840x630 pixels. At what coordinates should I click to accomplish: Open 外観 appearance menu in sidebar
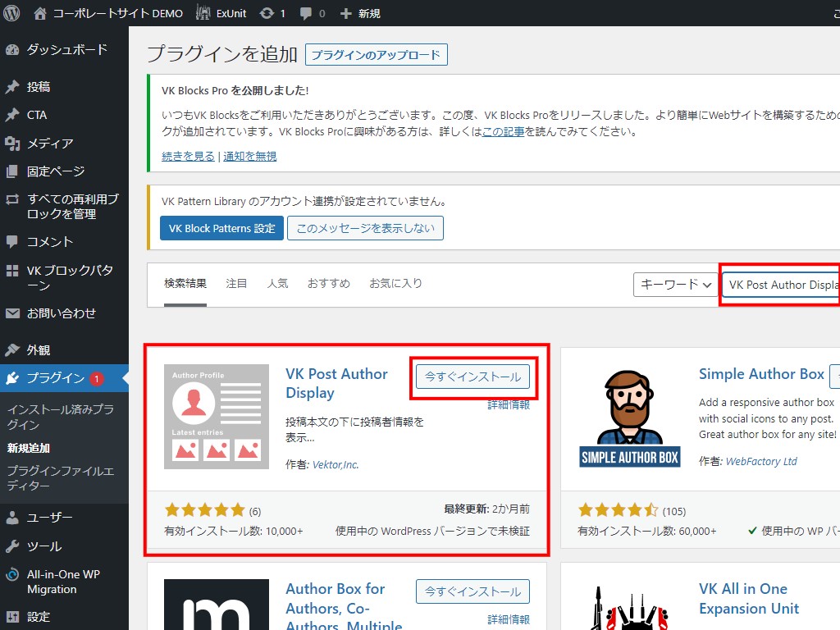tap(38, 350)
